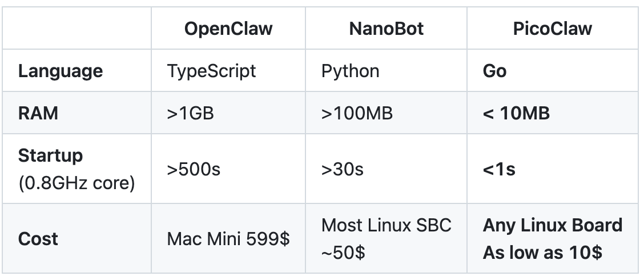This screenshot has height=280, width=644.
Task: Click the >30s startup cell
Action: click(343, 170)
